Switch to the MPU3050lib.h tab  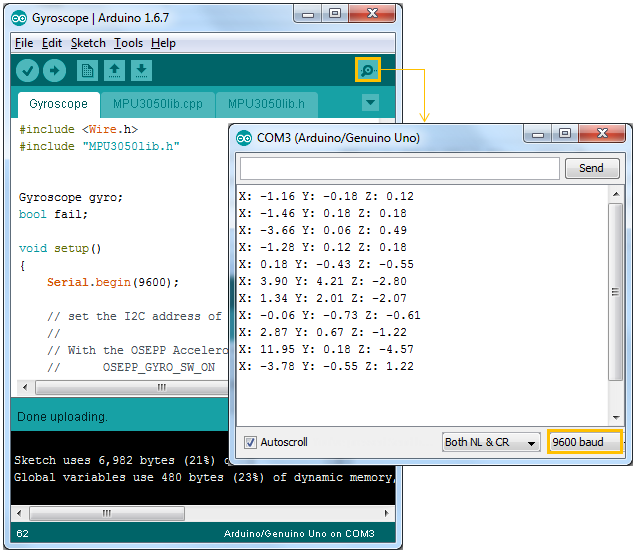(x=267, y=103)
